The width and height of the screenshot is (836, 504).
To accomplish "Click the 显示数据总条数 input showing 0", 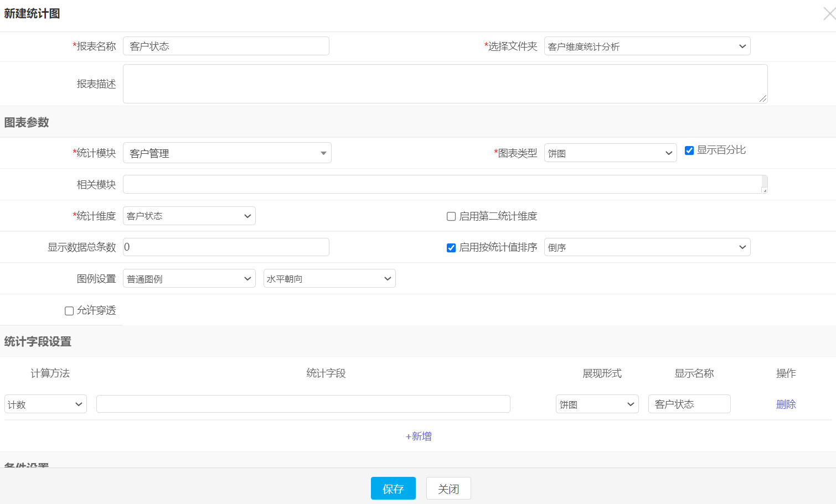I will coord(226,247).
